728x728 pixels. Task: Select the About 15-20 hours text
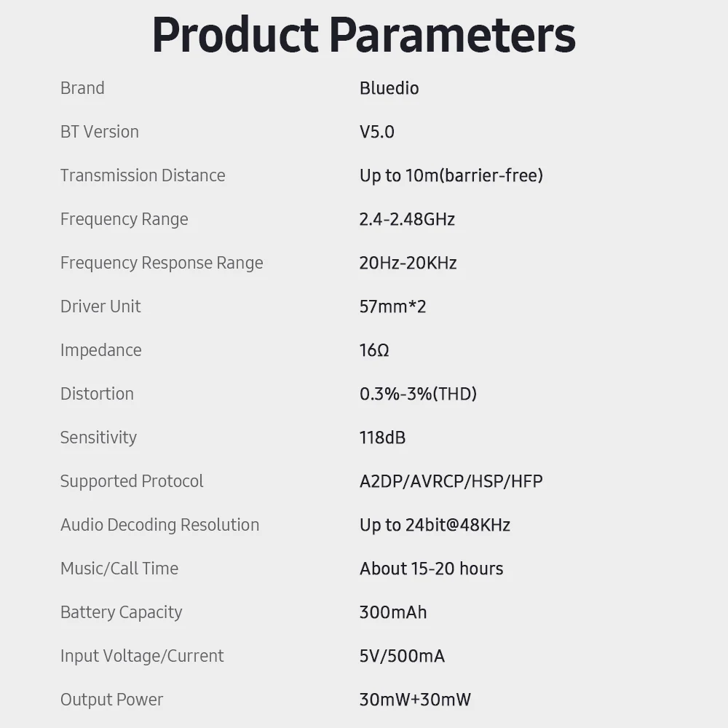click(431, 569)
